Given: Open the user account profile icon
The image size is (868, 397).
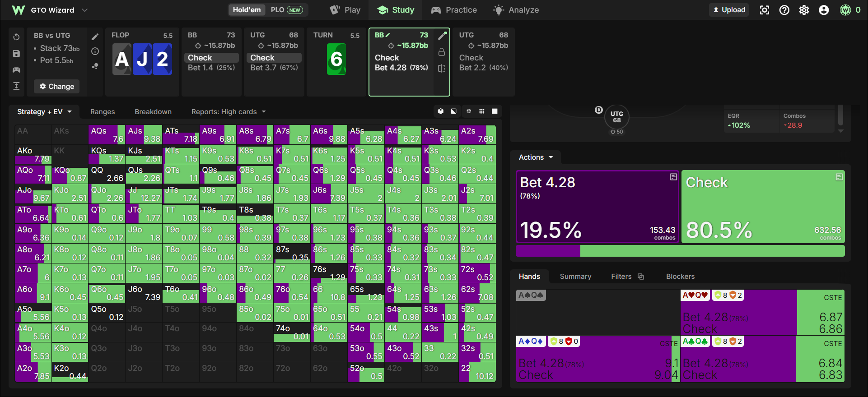Looking at the screenshot, I should click(x=824, y=10).
